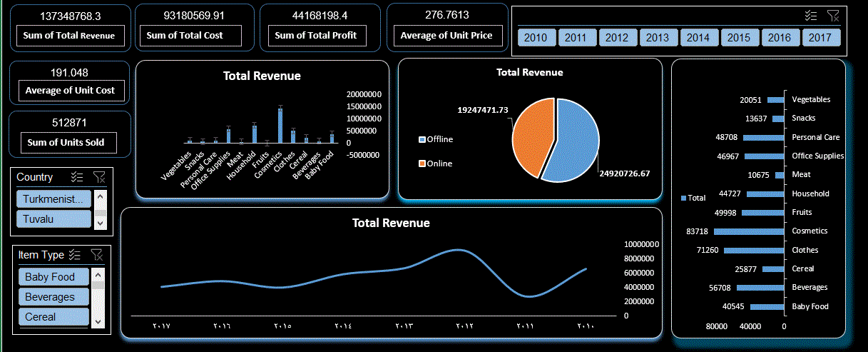Choose year 2014 in the slicer
The width and height of the screenshot is (868, 352).
click(x=698, y=38)
